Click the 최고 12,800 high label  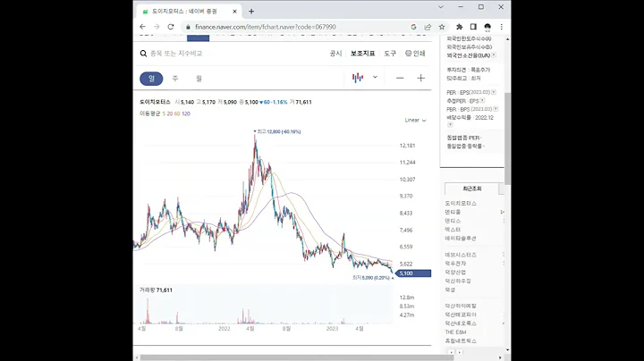[x=277, y=131]
